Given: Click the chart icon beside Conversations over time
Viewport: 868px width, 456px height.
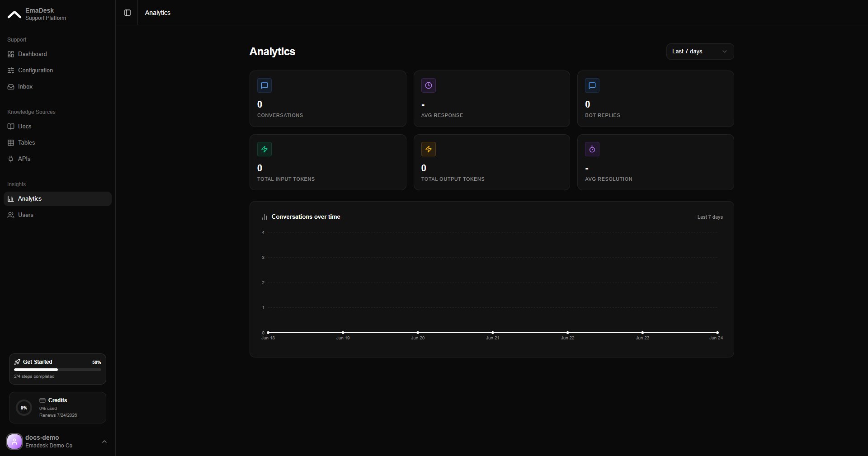Looking at the screenshot, I should point(264,217).
